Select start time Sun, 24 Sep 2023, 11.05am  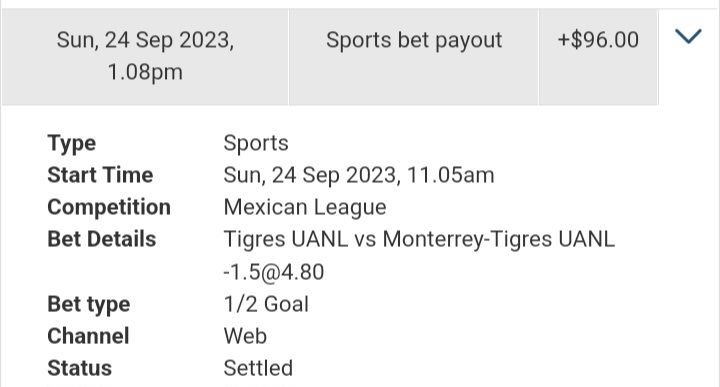[359, 175]
